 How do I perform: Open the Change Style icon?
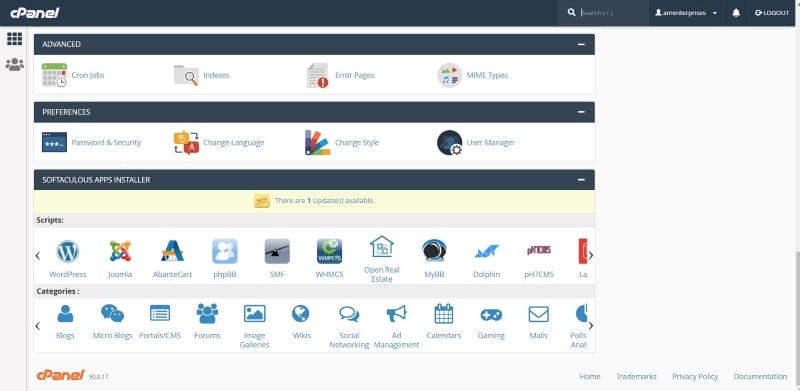pos(317,142)
